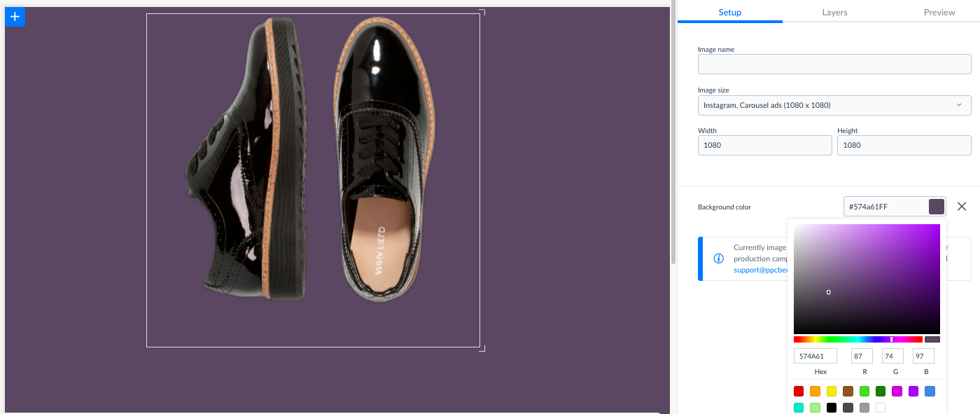
Task: Click the canvas resize handle at bottom-right corner
Action: coord(482,348)
